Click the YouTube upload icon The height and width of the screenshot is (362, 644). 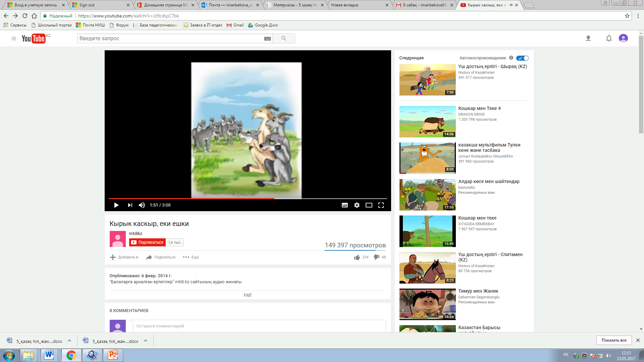588,39
